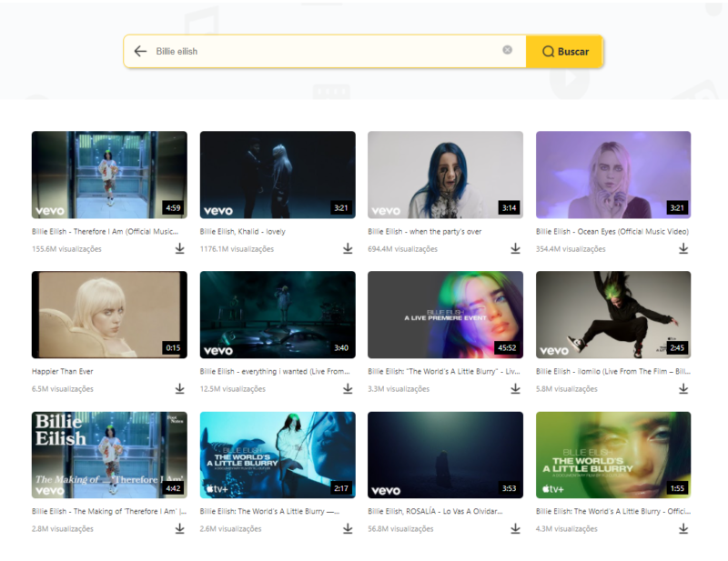Viewport: 728px width, 561px height.
Task: Open everything i wanted 3:40 thumbnail
Action: [x=278, y=315]
